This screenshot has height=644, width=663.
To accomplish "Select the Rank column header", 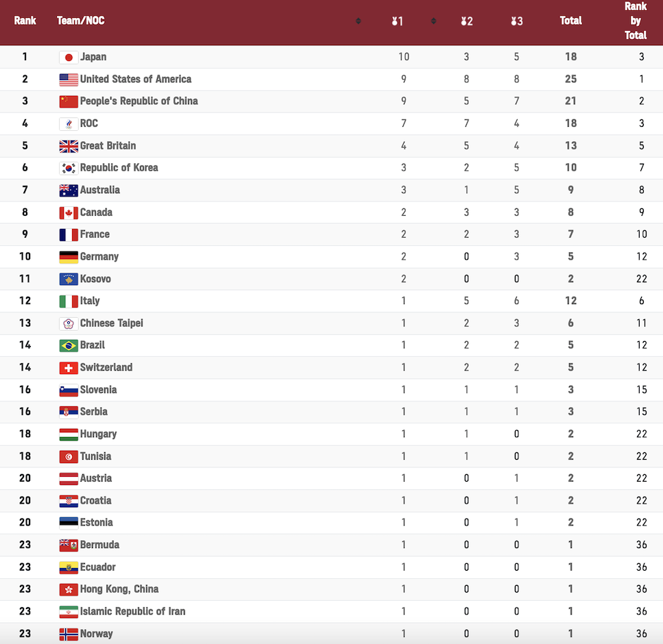I will pyautogui.click(x=25, y=21).
